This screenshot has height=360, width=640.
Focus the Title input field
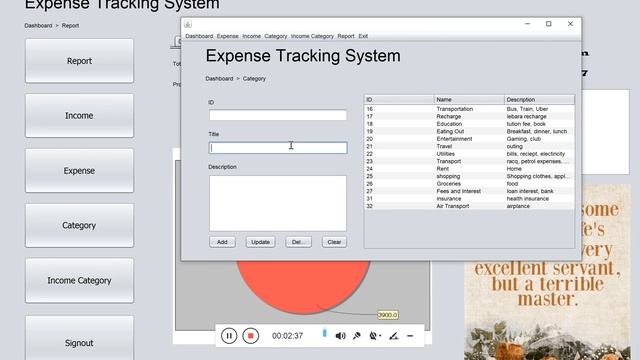pyautogui.click(x=278, y=148)
